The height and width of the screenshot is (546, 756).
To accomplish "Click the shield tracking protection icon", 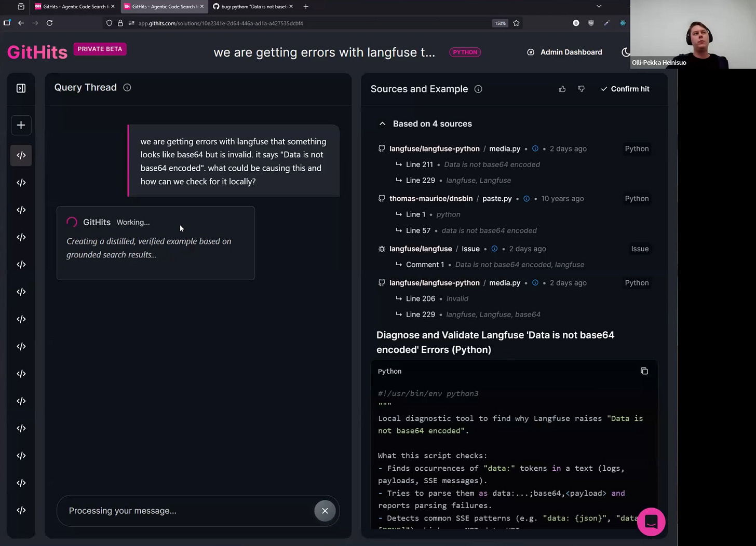I will (109, 23).
